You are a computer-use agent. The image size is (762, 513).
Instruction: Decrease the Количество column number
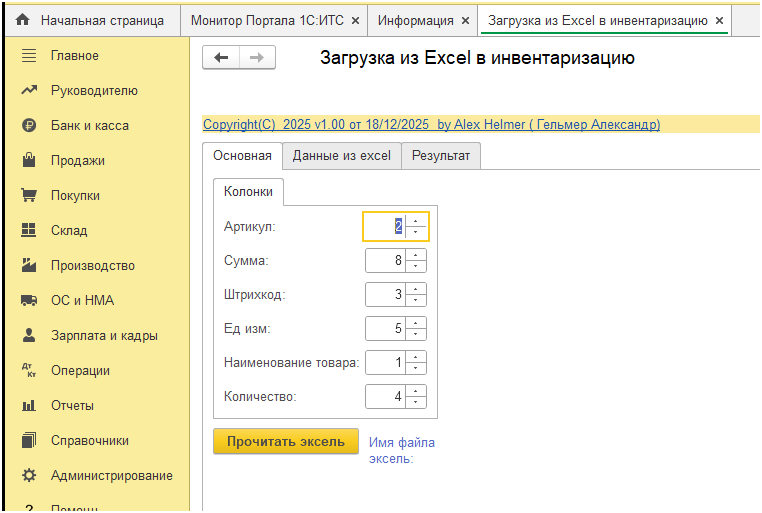(416, 402)
